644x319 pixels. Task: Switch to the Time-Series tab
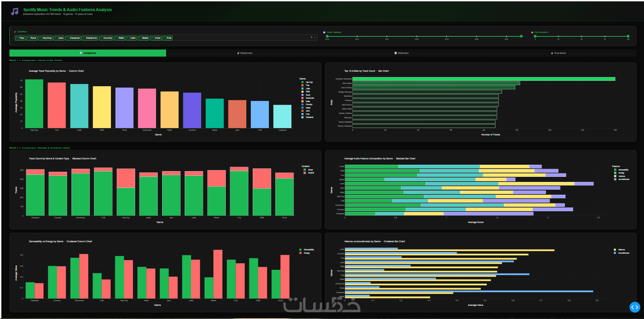[558, 53]
